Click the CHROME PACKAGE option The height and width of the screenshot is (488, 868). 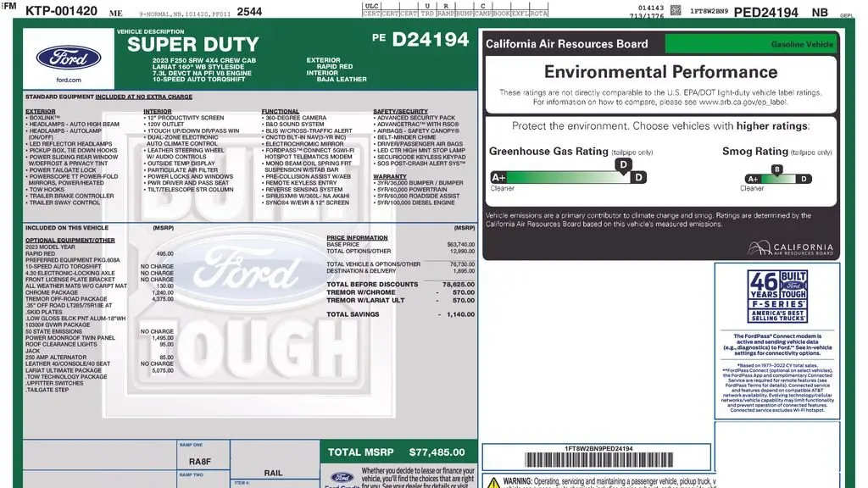52,292
